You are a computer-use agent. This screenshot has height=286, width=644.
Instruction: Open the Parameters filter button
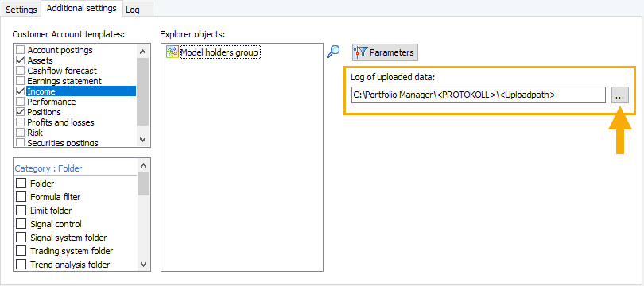point(385,52)
